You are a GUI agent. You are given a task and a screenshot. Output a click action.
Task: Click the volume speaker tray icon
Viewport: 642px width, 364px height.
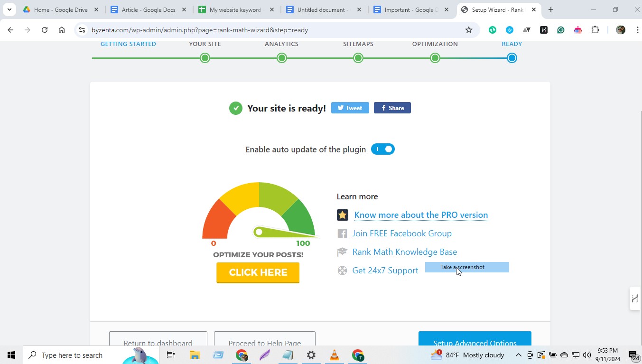pos(587,355)
